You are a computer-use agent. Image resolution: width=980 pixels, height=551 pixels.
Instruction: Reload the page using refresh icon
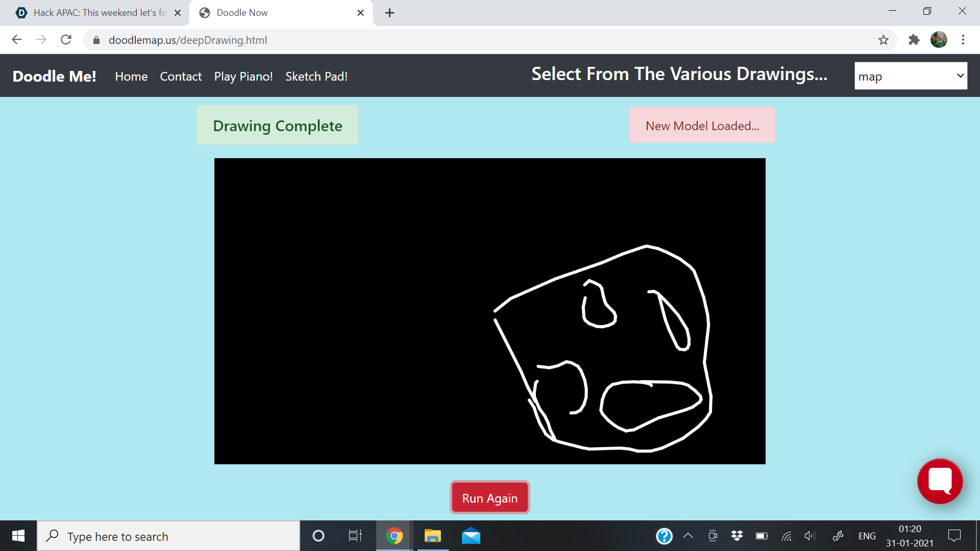[66, 40]
